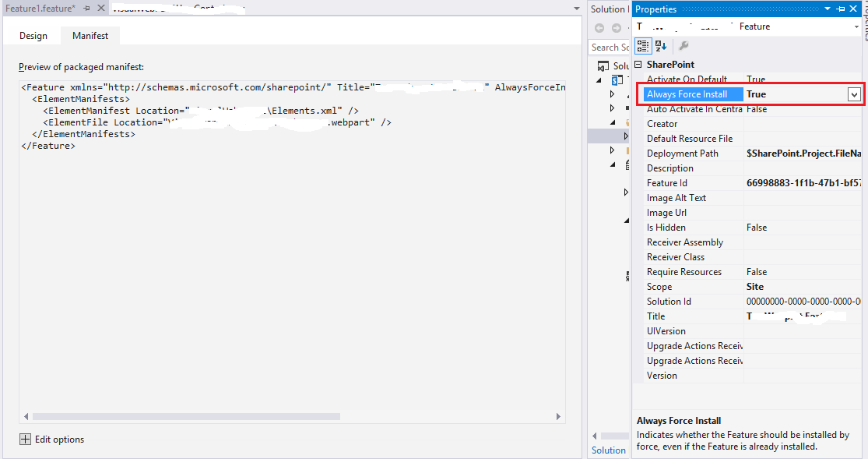
Task: Select the Solution node icon in Solution Explorer
Action: (603, 66)
